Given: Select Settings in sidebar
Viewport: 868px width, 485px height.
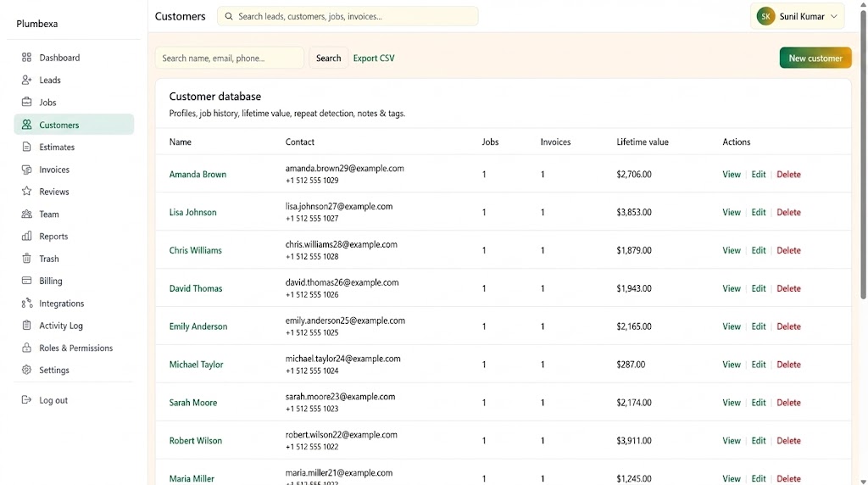Looking at the screenshot, I should pos(75,370).
